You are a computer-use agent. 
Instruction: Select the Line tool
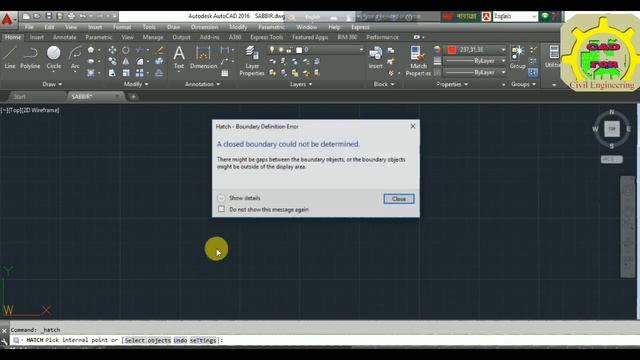coord(10,57)
